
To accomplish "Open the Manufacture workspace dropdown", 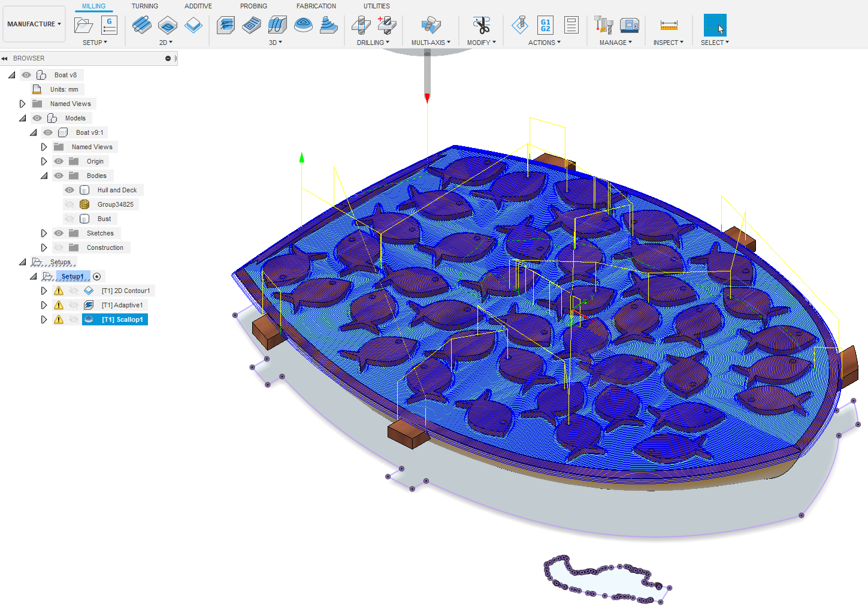I will click(x=34, y=24).
